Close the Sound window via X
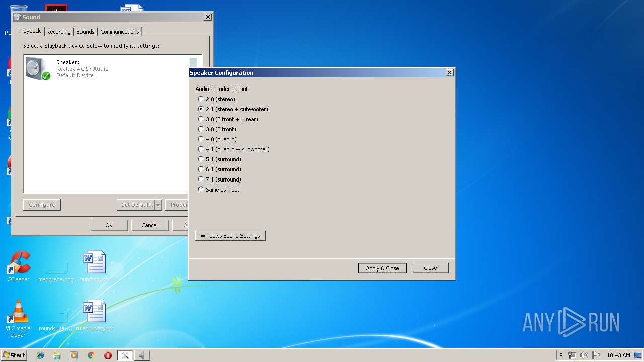 pyautogui.click(x=207, y=17)
